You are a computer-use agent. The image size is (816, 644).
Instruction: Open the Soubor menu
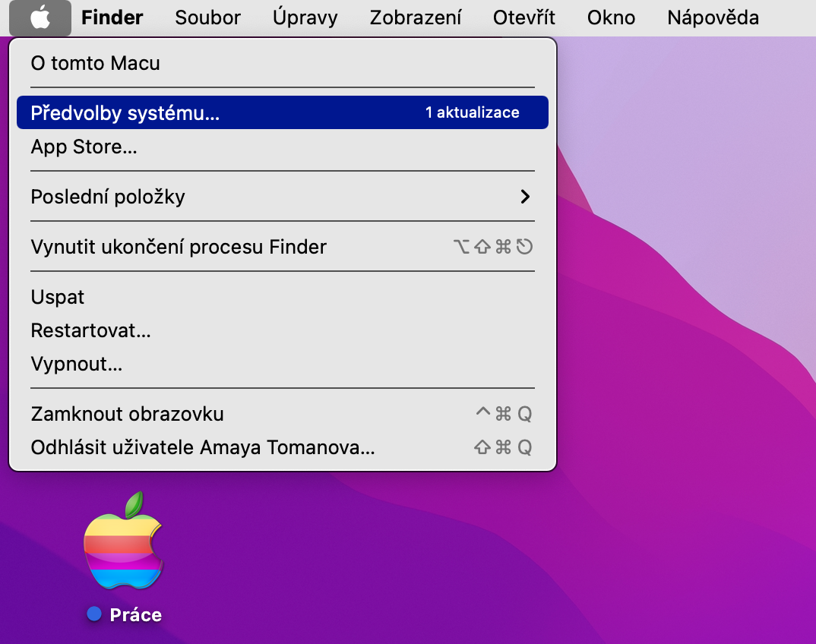[207, 17]
